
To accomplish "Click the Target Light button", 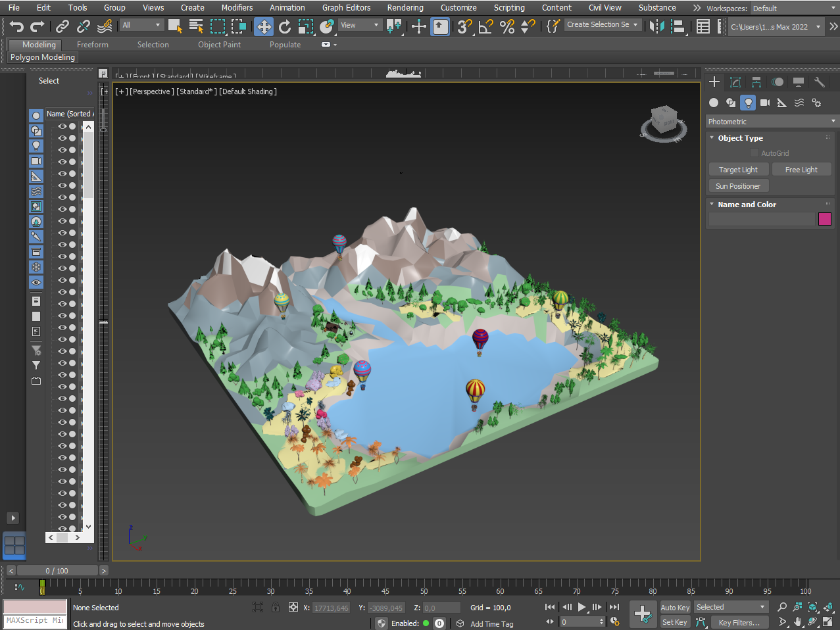I will click(737, 170).
